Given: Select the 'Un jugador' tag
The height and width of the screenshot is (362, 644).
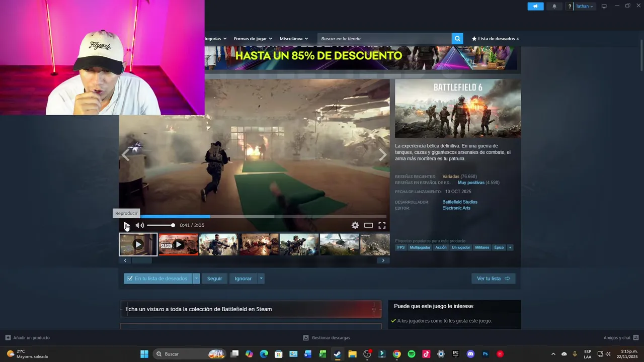Looking at the screenshot, I should [461, 247].
